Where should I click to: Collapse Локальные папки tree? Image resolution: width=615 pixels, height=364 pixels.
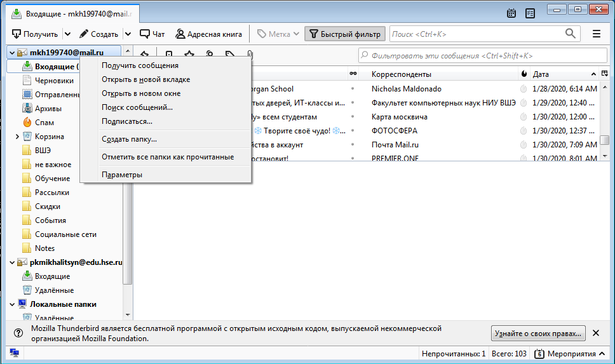click(x=12, y=304)
